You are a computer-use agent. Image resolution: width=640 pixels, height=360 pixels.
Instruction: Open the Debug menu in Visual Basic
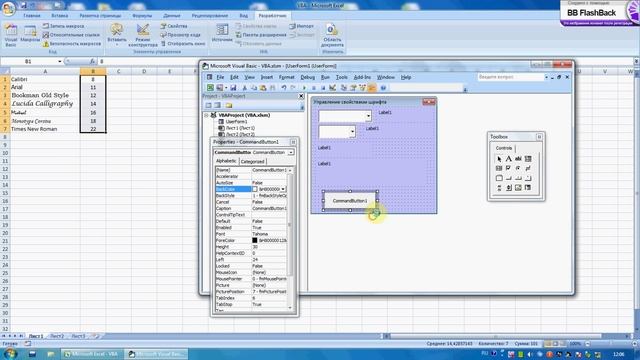click(x=307, y=77)
